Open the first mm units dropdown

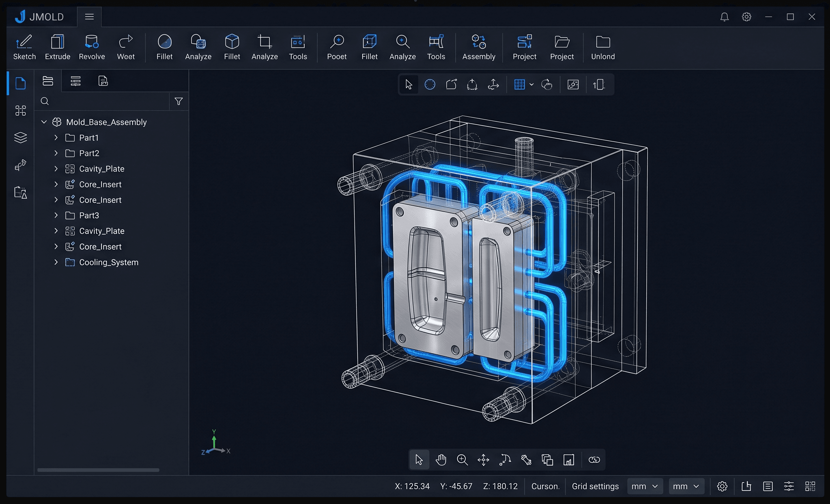(645, 486)
